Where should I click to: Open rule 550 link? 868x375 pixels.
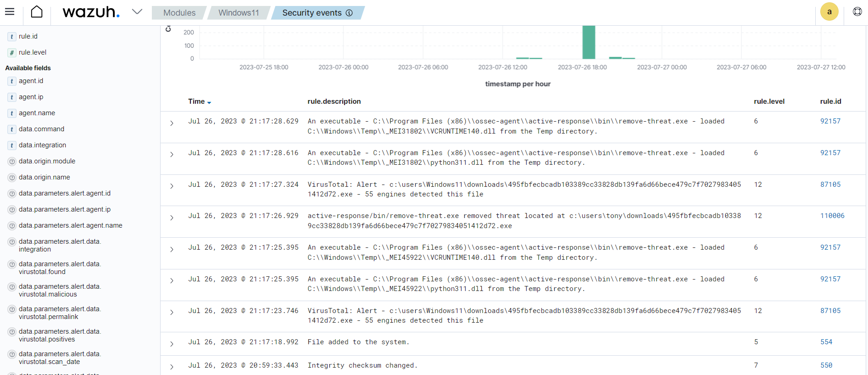pos(826,365)
